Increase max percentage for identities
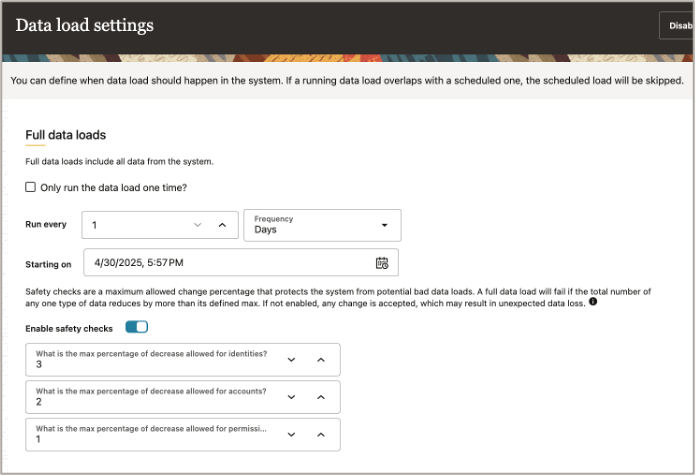The image size is (696, 476). coord(320,359)
